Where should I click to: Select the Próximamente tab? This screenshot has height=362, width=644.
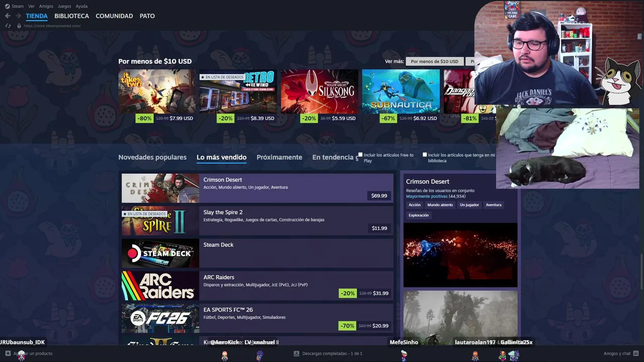click(279, 157)
